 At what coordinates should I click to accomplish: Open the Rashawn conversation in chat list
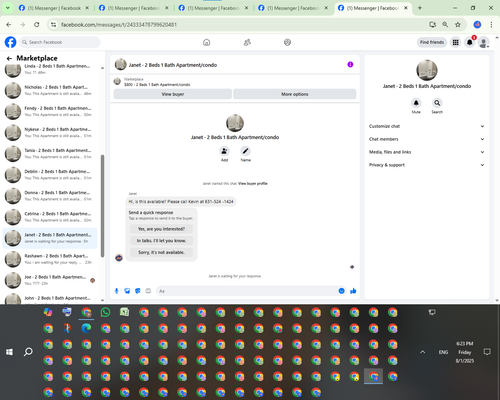tap(50, 259)
